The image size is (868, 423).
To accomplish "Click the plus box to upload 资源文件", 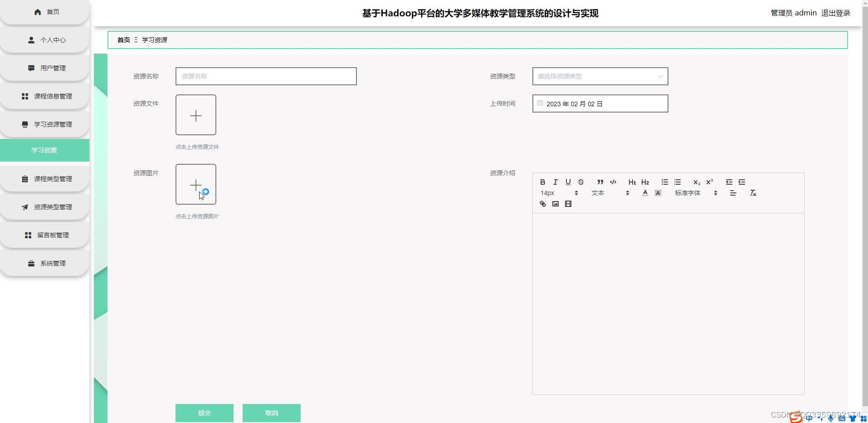I will (196, 115).
